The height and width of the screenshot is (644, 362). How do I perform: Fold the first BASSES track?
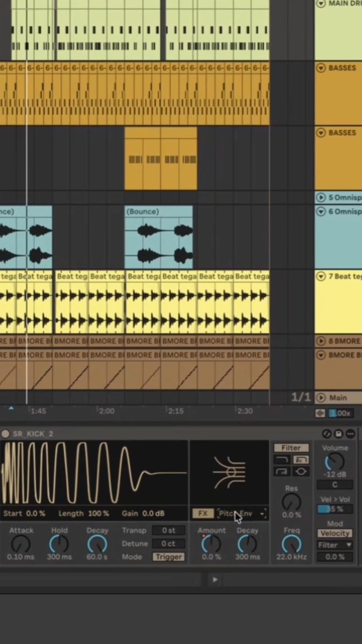[321, 68]
